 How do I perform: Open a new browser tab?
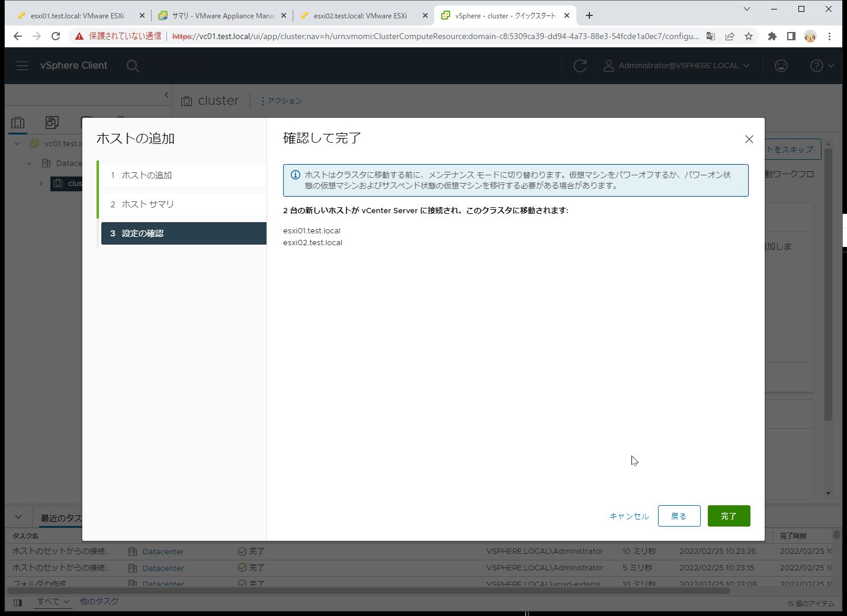(x=589, y=16)
